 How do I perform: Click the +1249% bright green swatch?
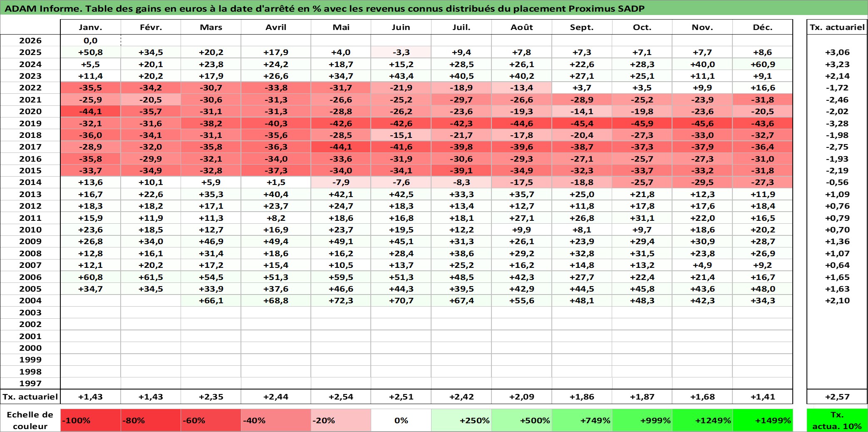pos(702,420)
